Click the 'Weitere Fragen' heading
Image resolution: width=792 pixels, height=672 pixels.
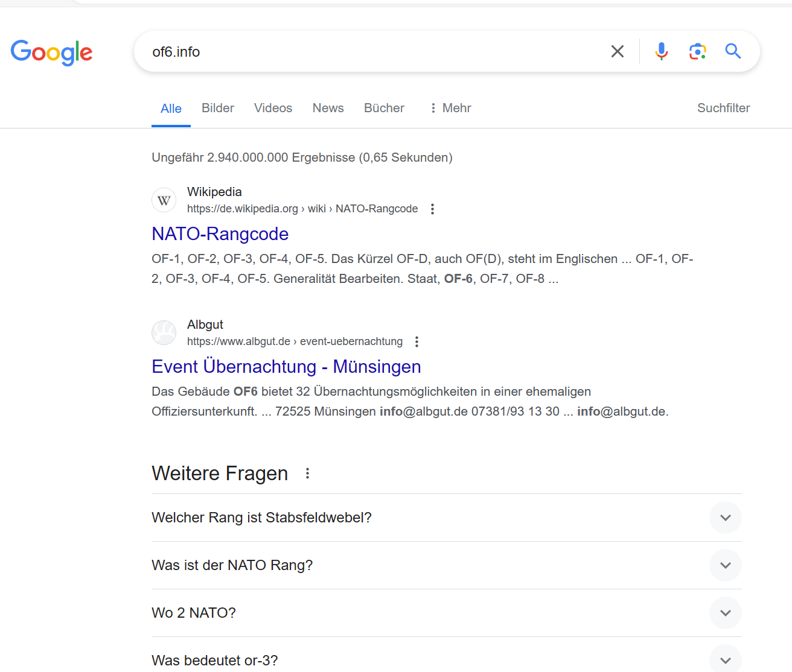(220, 474)
